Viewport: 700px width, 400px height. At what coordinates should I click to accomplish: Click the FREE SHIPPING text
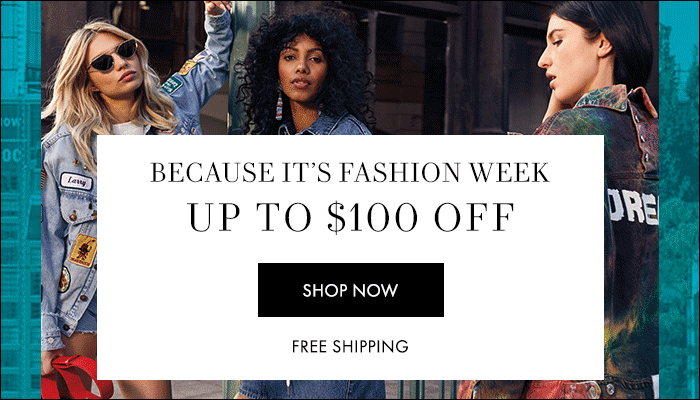point(350,346)
